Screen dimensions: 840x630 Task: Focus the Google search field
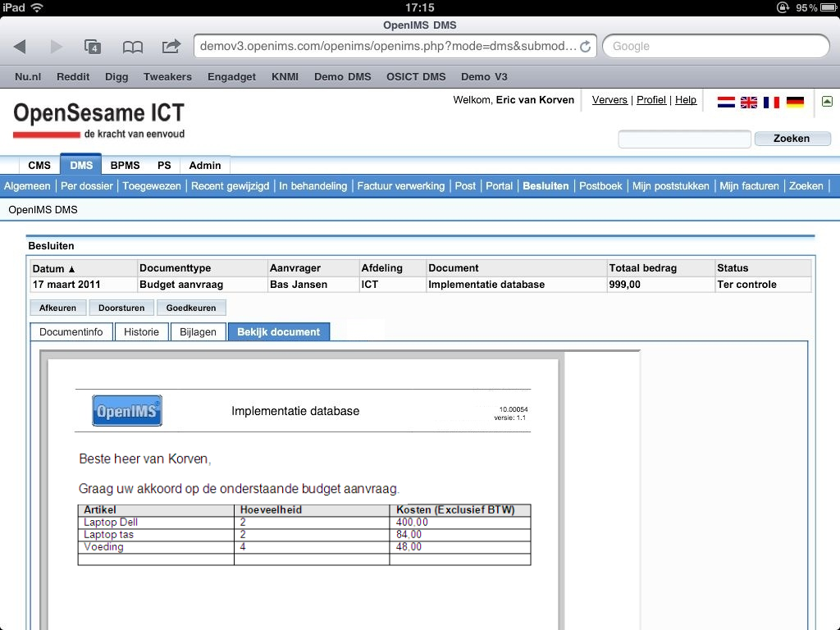point(716,47)
